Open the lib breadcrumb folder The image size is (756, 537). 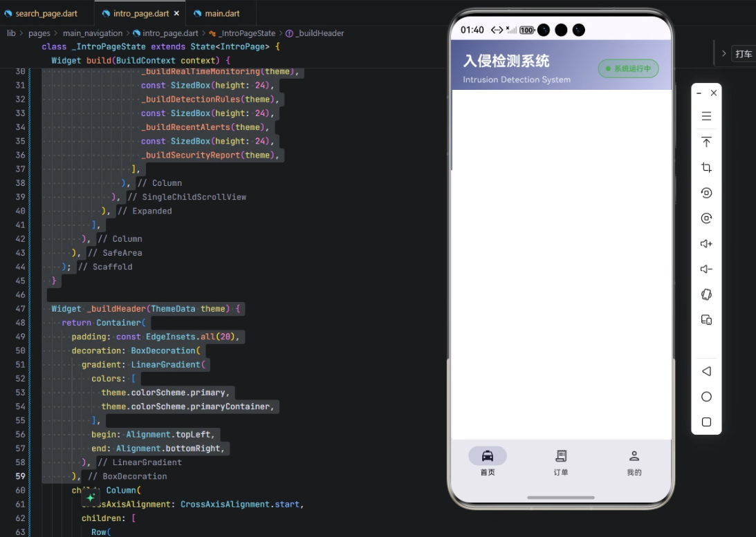click(11, 33)
